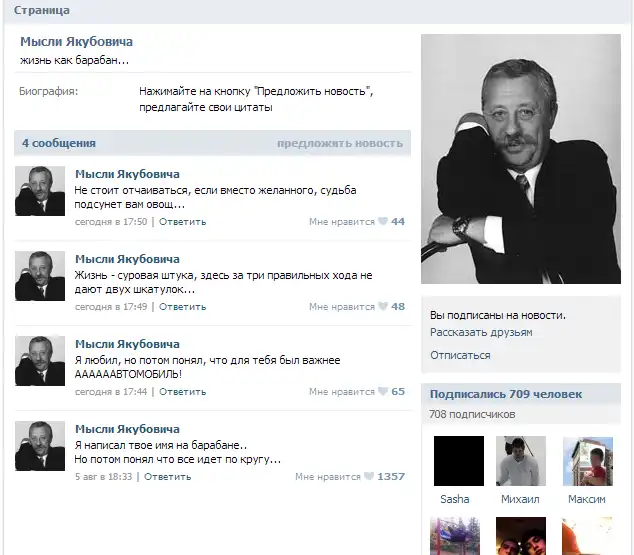The width and height of the screenshot is (634, 555).
Task: Click 'Ответить' on the 17:49 post
Action: click(x=182, y=307)
